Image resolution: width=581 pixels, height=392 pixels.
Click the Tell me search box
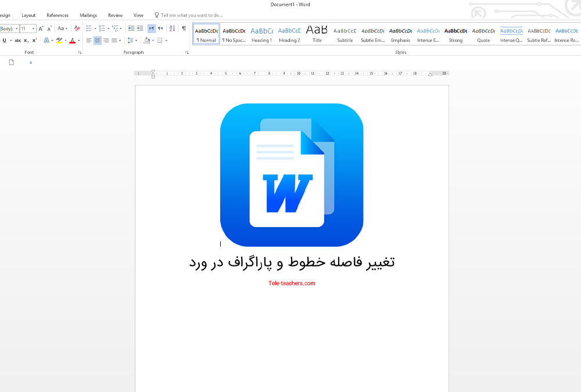click(x=192, y=15)
